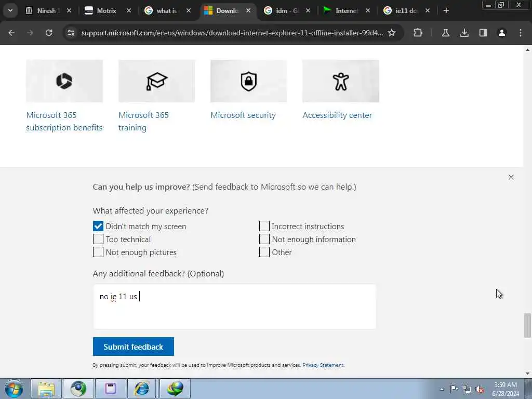Click the shield lock security image
532x399 pixels.
click(249, 81)
